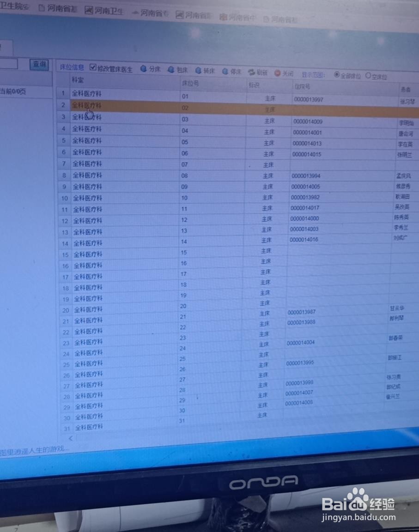Viewport: 419px width, 532px height.
Task: Open the 床位信息 tab label
Action: (x=72, y=67)
